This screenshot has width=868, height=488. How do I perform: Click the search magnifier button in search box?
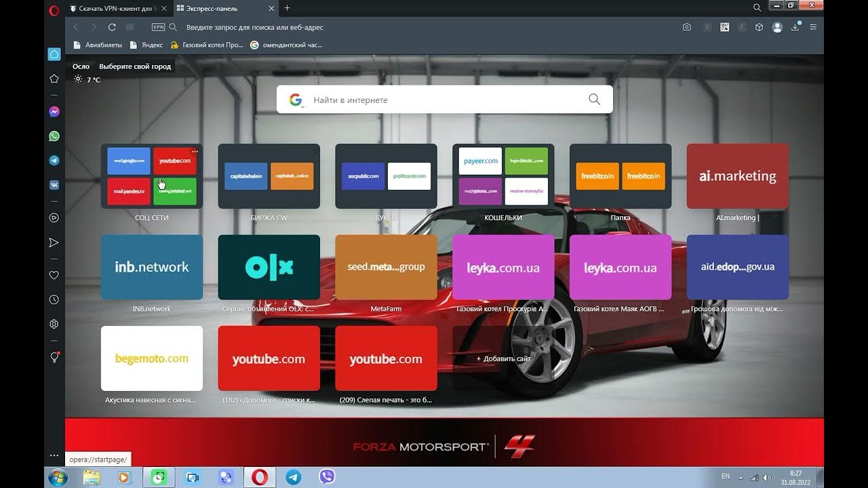pos(595,100)
